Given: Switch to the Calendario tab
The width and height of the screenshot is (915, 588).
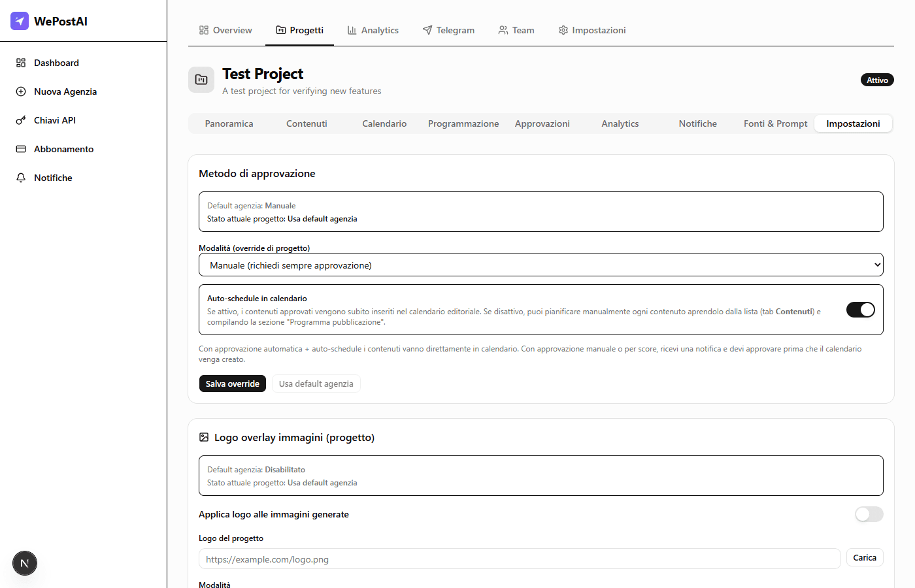Looking at the screenshot, I should (x=384, y=123).
